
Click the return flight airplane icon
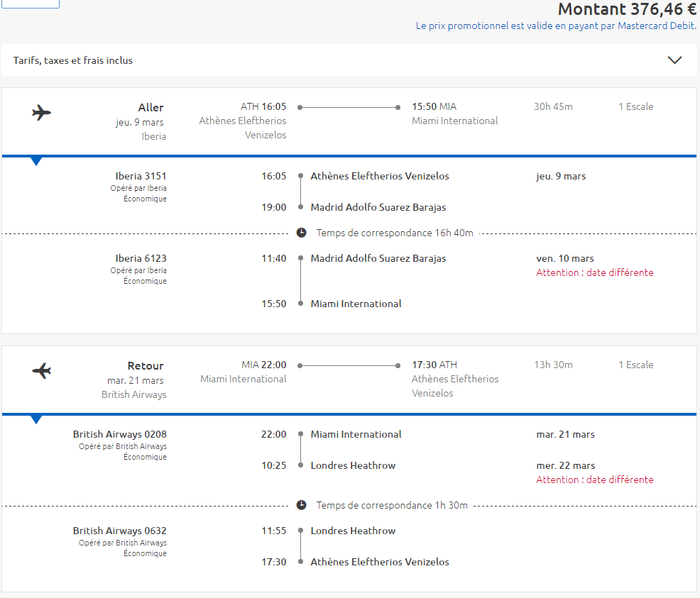pyautogui.click(x=41, y=370)
